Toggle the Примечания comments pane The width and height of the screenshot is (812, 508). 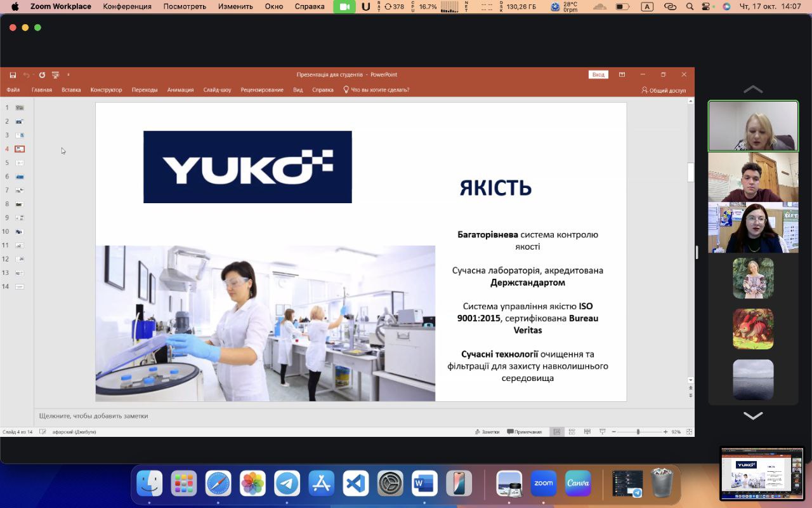(524, 432)
